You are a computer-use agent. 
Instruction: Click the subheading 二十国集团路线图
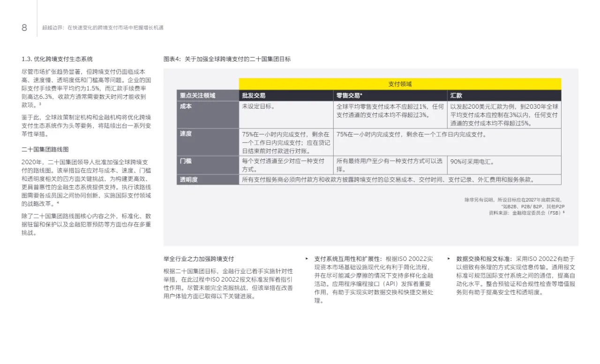coord(45,149)
